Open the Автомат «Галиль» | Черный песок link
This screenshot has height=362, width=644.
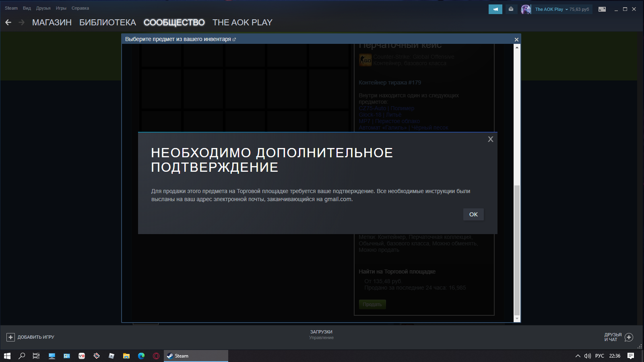[x=403, y=128]
